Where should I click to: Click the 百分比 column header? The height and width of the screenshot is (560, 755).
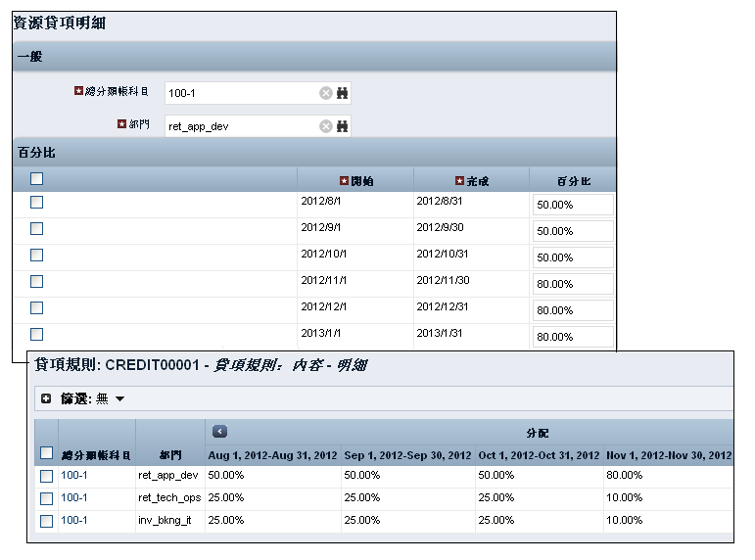tap(573, 180)
